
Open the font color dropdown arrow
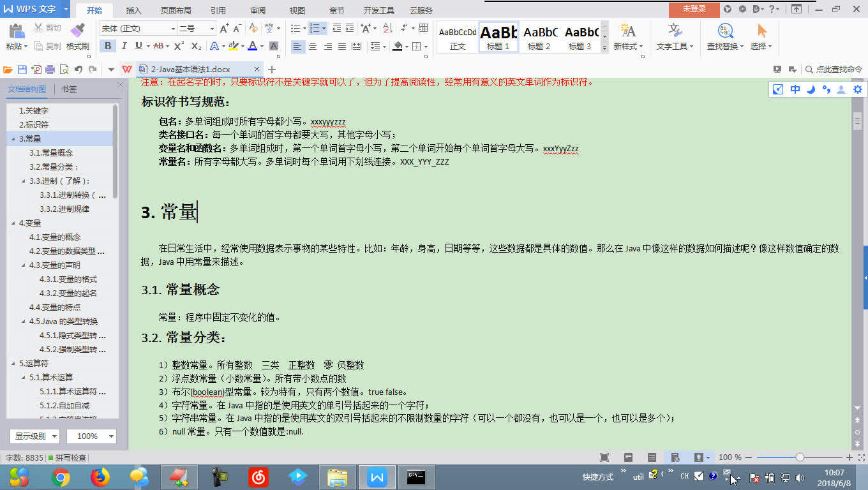[262, 46]
